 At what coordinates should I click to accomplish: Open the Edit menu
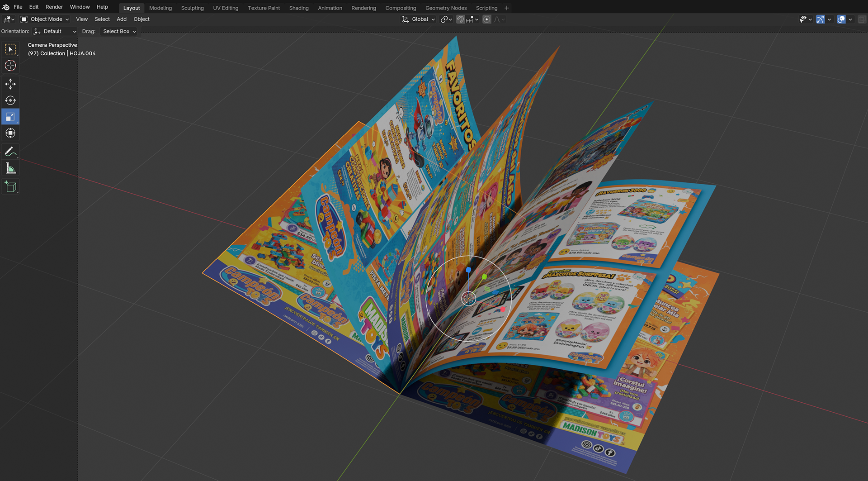click(34, 7)
